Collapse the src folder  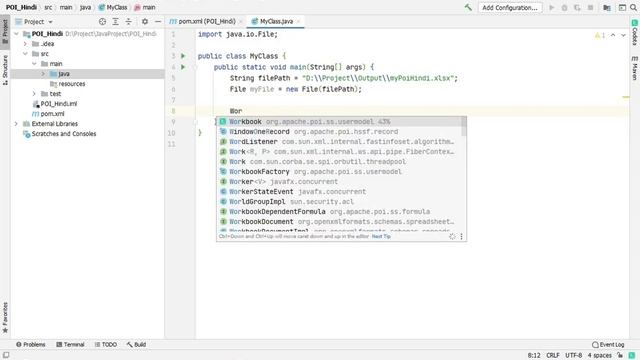25,53
